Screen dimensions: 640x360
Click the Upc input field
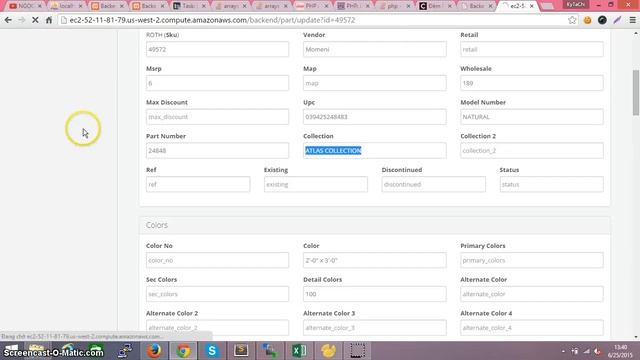click(374, 117)
